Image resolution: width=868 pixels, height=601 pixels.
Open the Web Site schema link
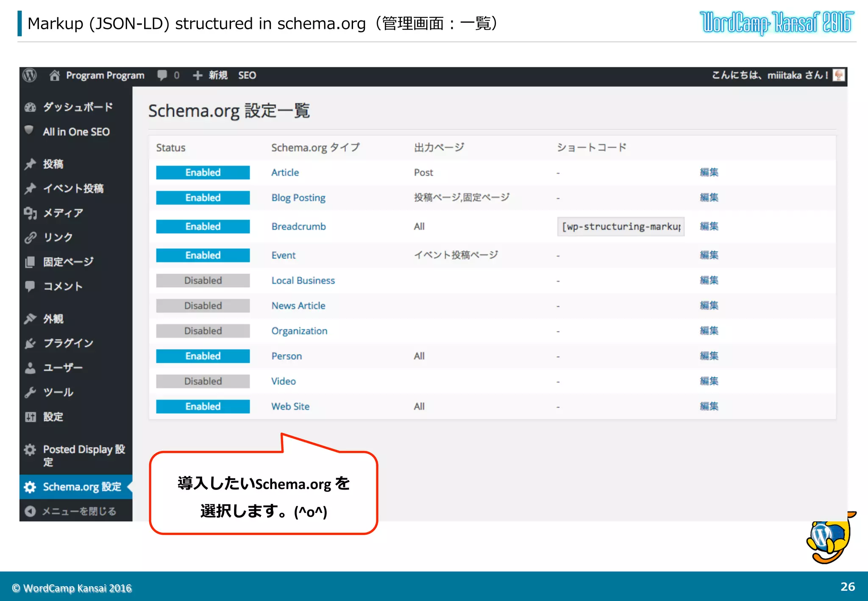(x=290, y=406)
